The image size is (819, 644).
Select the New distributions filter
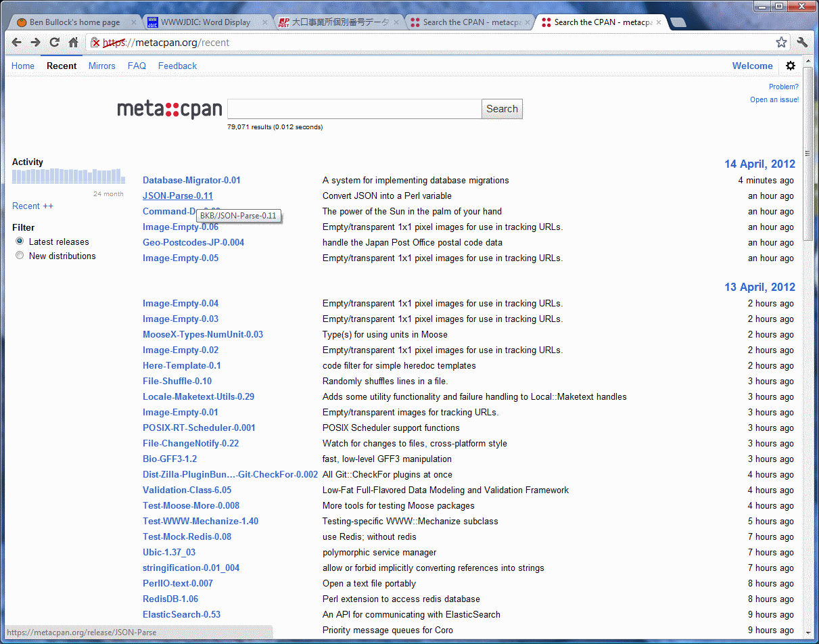[x=20, y=255]
